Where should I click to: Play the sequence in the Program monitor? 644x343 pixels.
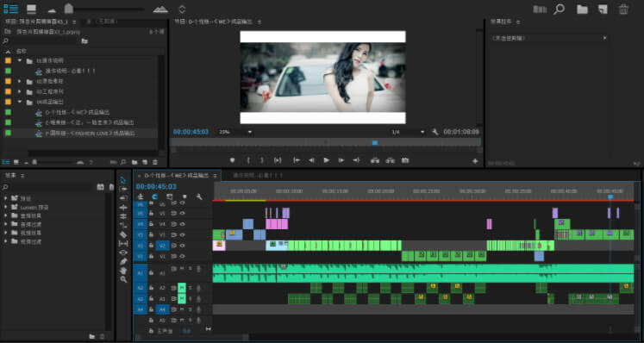[x=327, y=160]
